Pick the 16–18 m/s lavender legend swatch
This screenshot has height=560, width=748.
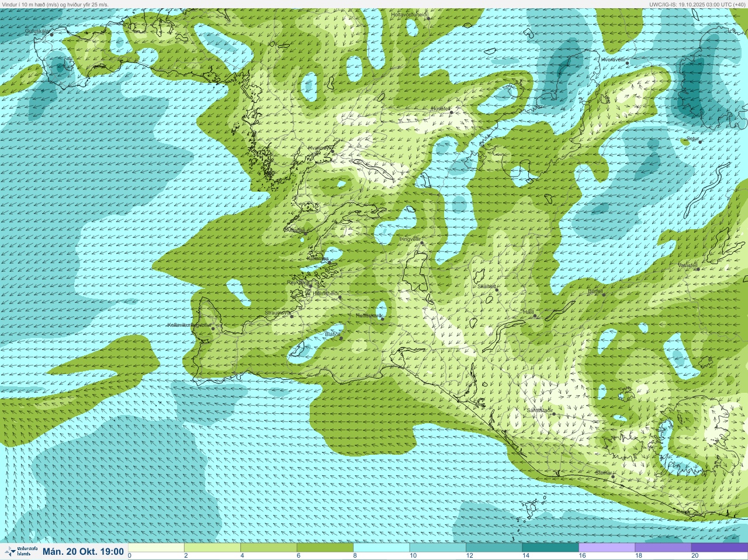click(x=607, y=548)
